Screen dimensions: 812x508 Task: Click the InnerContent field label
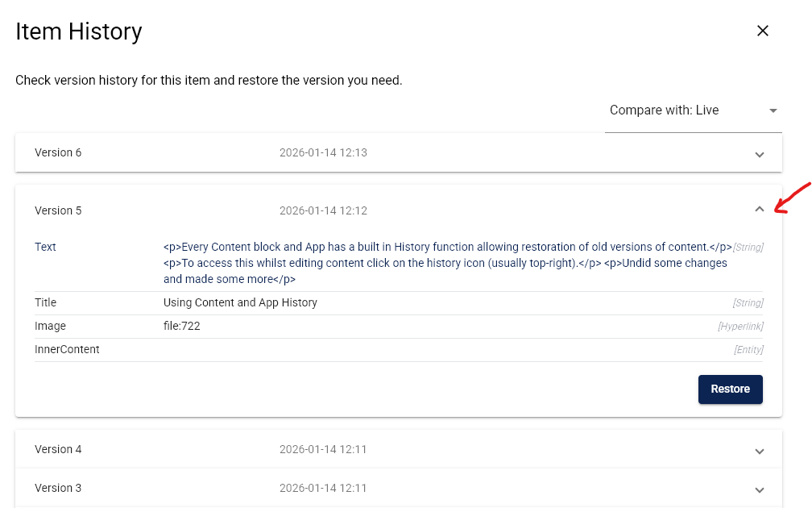pyautogui.click(x=67, y=349)
